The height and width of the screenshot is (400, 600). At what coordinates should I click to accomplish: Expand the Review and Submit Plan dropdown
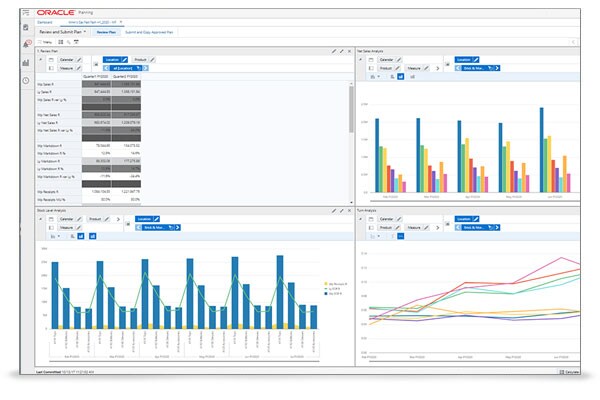(x=63, y=32)
